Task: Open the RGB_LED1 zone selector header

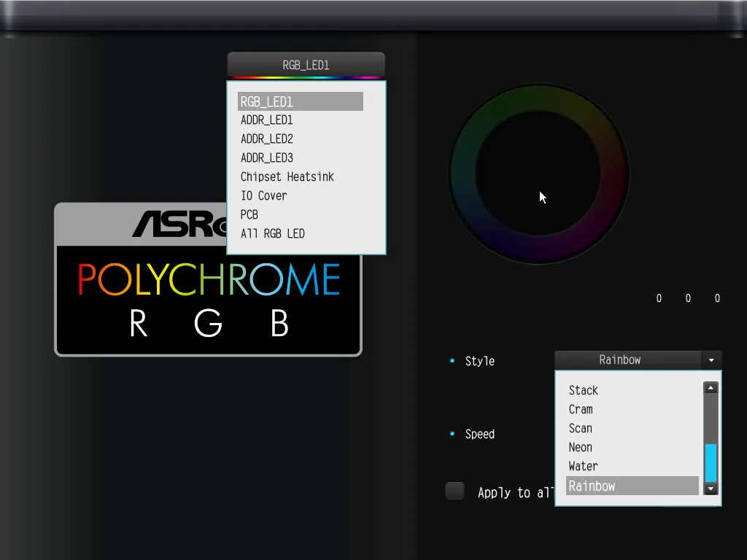Action: pos(306,65)
